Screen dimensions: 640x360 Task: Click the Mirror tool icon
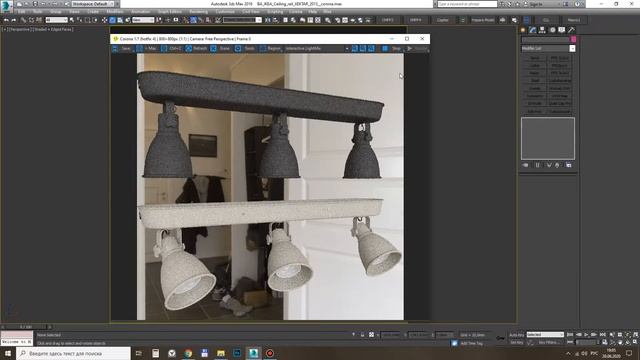click(x=268, y=20)
